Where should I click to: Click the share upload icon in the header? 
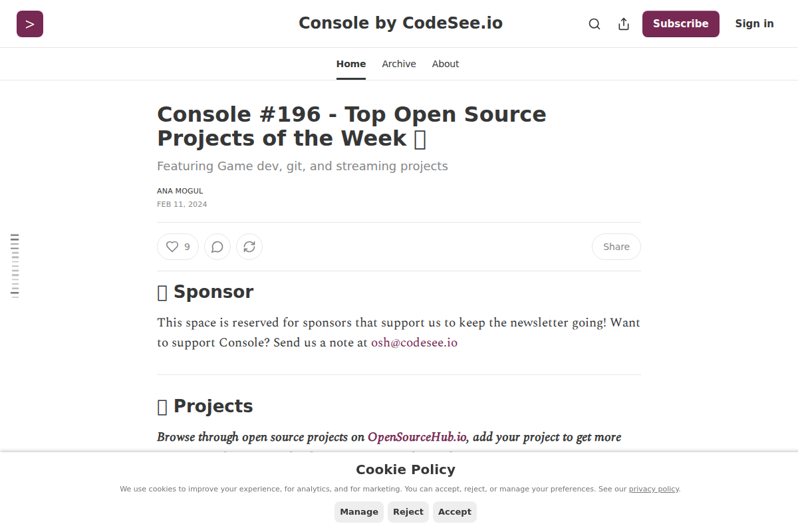tap(624, 24)
